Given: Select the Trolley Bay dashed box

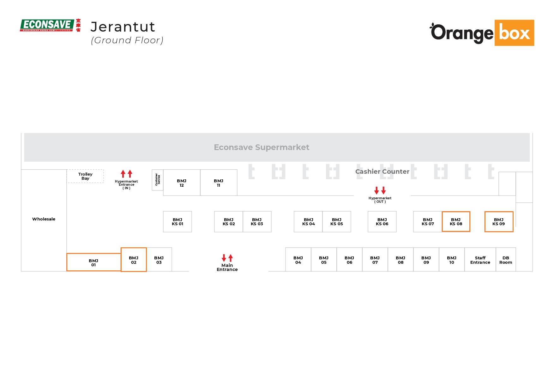Looking at the screenshot, I should point(85,176).
